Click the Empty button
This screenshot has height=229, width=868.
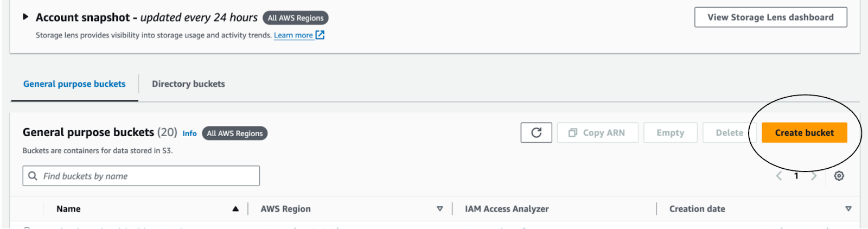670,133
